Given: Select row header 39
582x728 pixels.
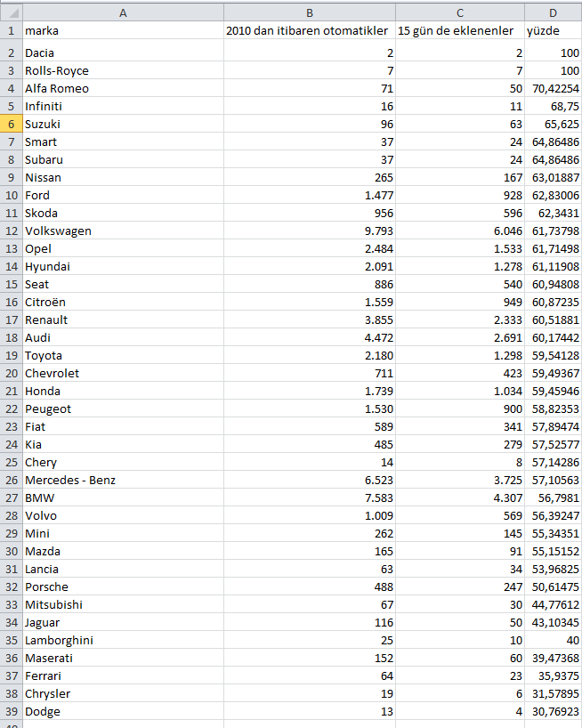Looking at the screenshot, I should coord(11,711).
